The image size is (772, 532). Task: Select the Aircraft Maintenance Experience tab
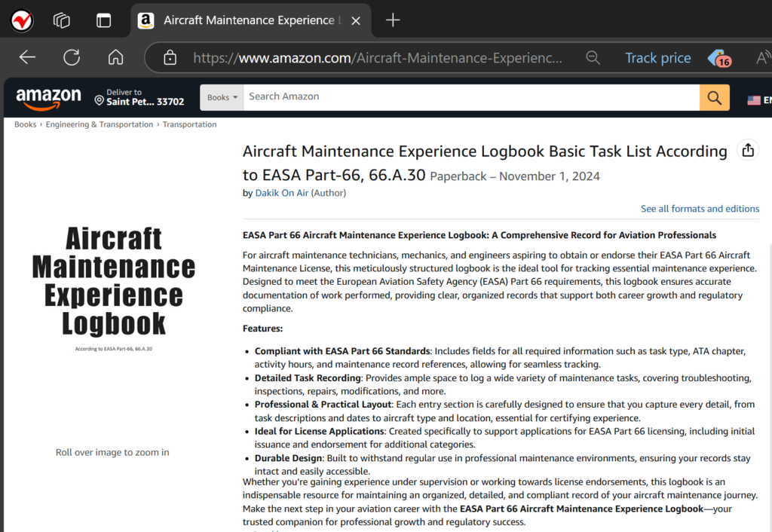250,20
